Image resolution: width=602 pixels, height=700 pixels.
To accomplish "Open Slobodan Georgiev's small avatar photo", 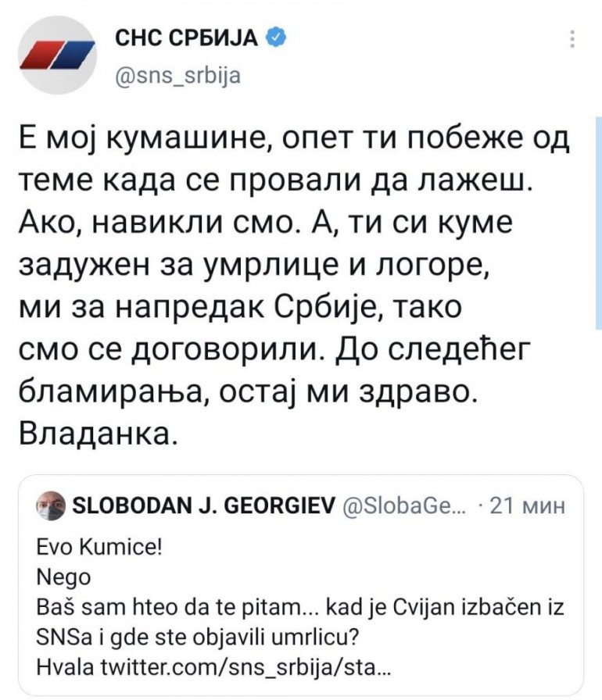I will coord(50,509).
